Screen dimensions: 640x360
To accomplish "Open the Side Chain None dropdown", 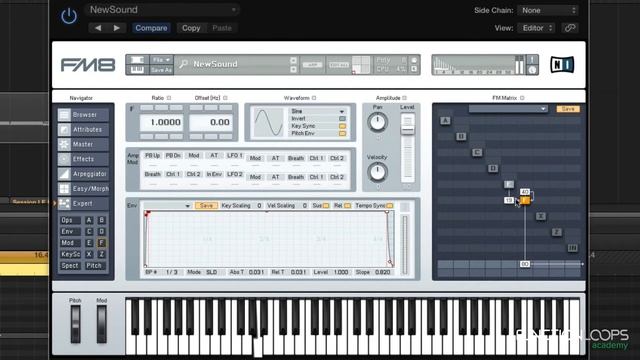I will click(549, 10).
